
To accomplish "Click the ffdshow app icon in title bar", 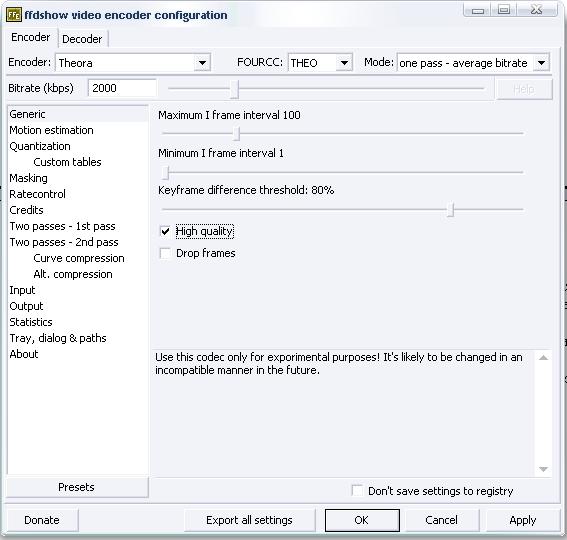I will pos(14,15).
